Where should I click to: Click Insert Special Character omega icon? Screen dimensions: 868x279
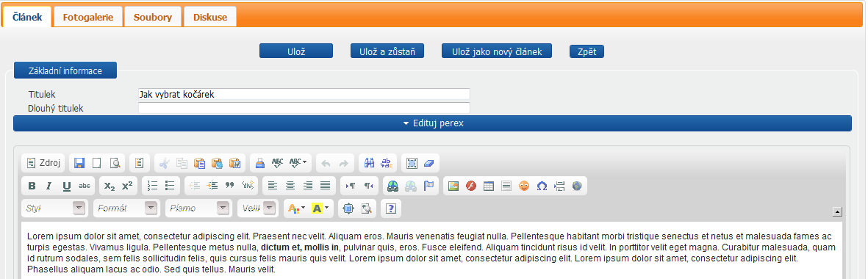coord(542,186)
